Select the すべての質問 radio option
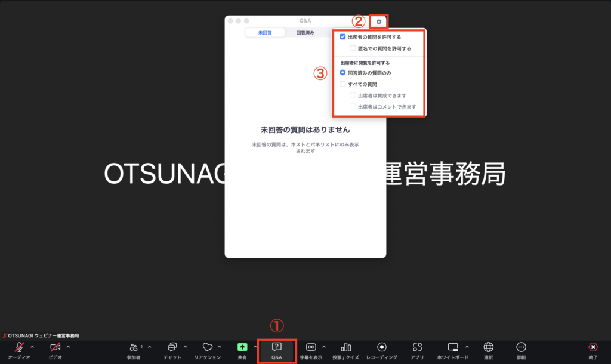Screen dimensions: 611x364 (x=342, y=84)
